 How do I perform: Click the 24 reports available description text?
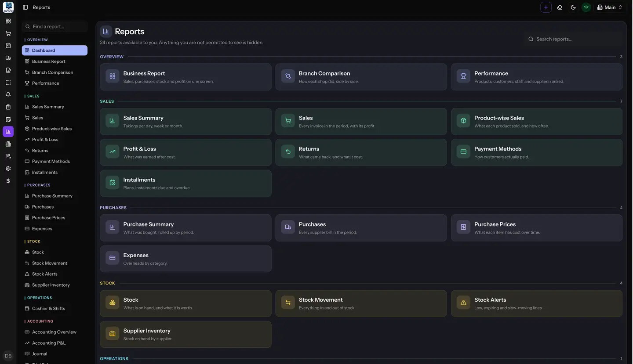[182, 43]
